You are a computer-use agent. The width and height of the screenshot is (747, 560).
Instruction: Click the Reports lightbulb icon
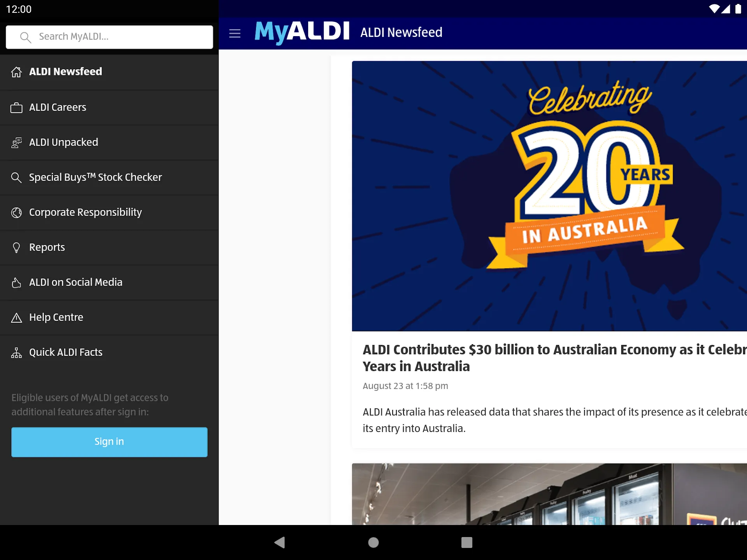(x=16, y=247)
